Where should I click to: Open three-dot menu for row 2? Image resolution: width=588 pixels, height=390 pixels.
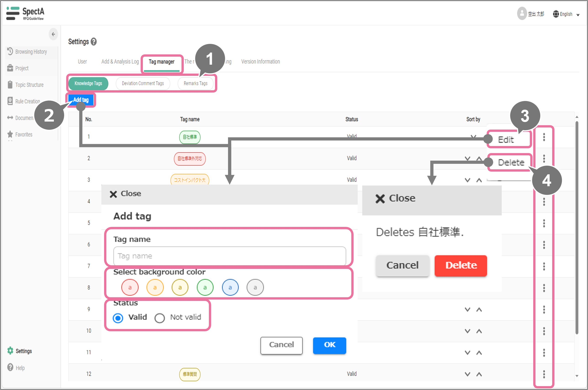[544, 158]
